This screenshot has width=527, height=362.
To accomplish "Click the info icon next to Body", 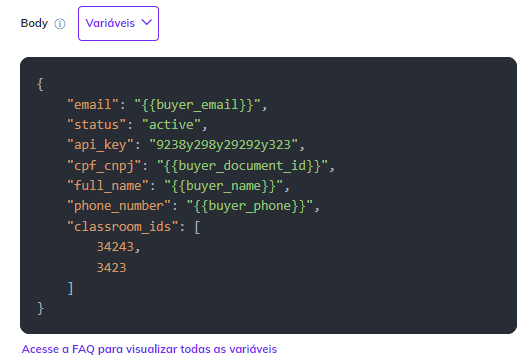I will 60,24.
